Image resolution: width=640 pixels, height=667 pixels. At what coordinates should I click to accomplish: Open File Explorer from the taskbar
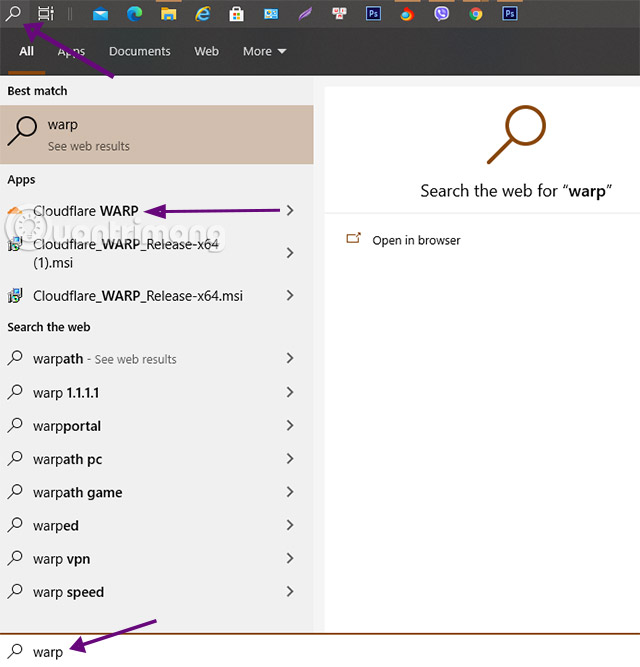[168, 14]
